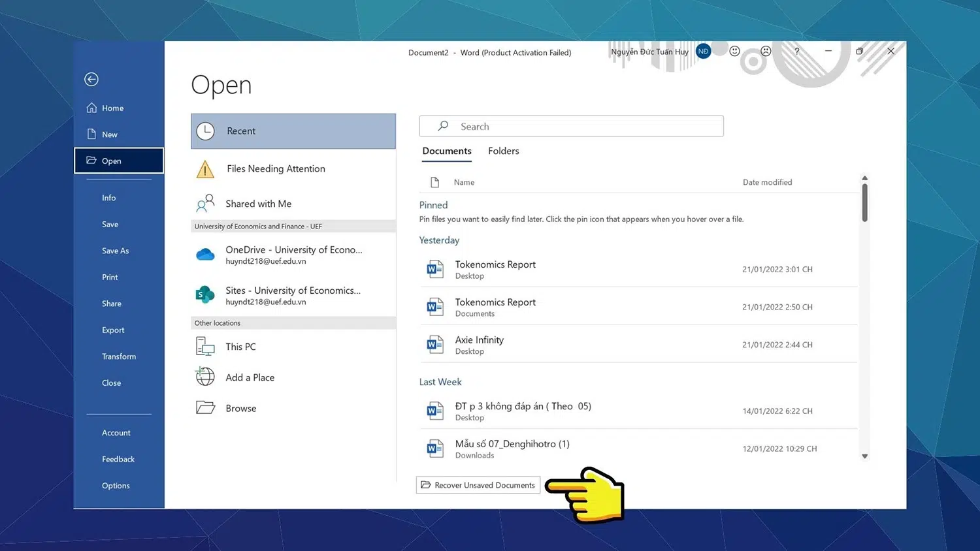Click the Recover Unsaved Documents button
This screenshot has width=980, height=551.
click(x=478, y=485)
